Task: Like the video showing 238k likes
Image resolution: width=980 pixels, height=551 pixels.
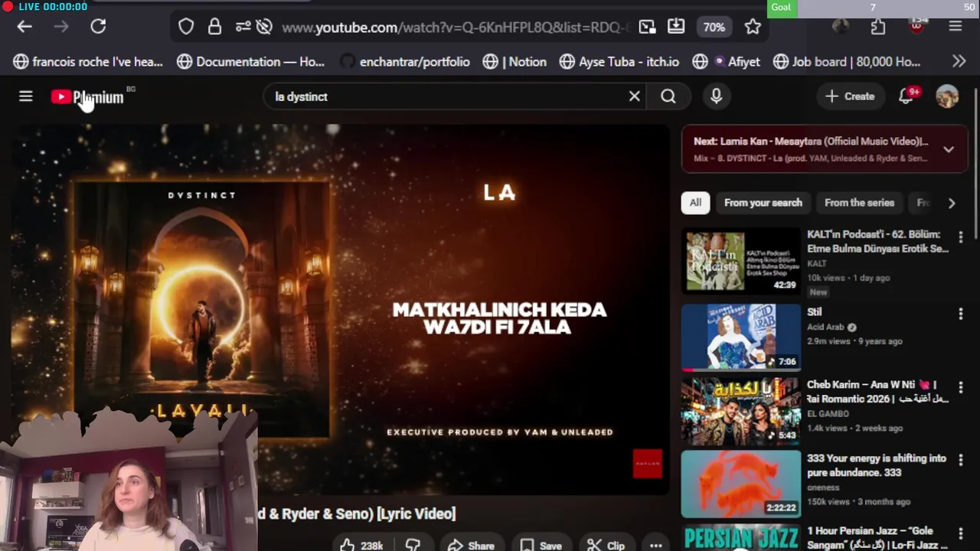Action: tap(361, 545)
